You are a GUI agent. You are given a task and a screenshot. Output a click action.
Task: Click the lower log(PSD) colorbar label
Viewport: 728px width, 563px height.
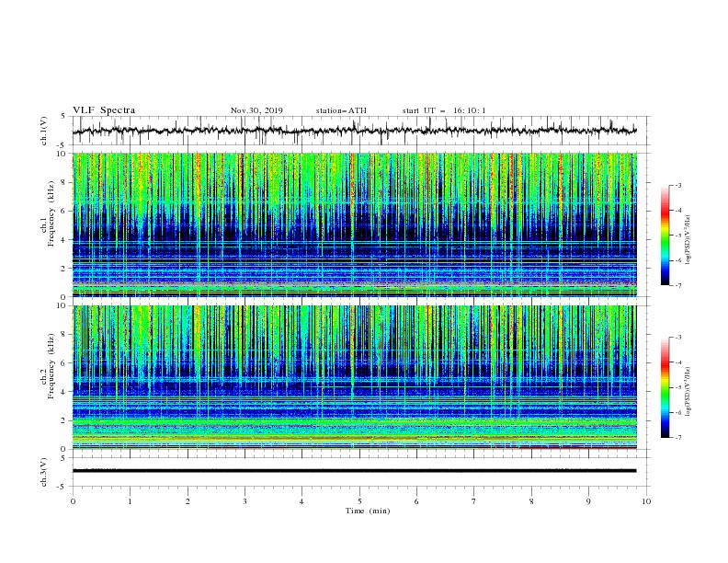coord(688,391)
